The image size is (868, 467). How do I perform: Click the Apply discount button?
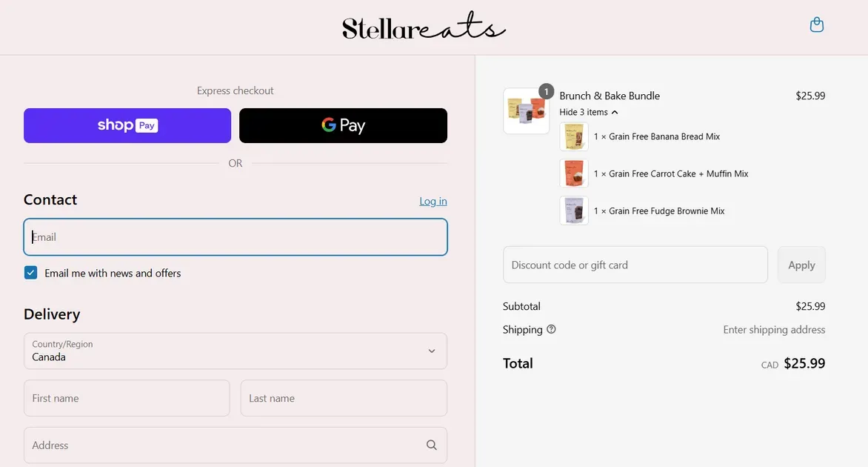point(801,265)
